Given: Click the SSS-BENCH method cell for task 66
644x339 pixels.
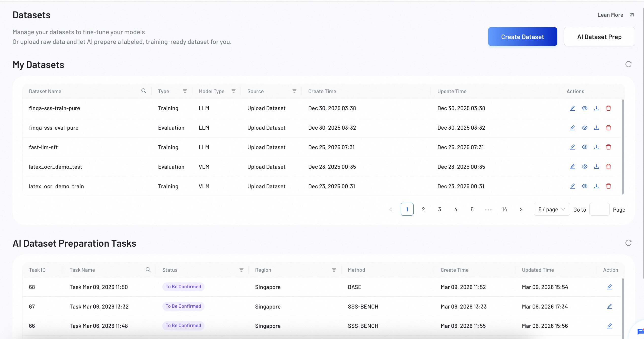Looking at the screenshot, I should [x=363, y=326].
